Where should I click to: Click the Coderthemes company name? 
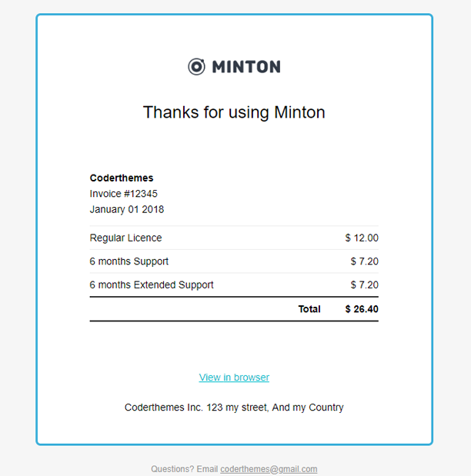(x=122, y=178)
